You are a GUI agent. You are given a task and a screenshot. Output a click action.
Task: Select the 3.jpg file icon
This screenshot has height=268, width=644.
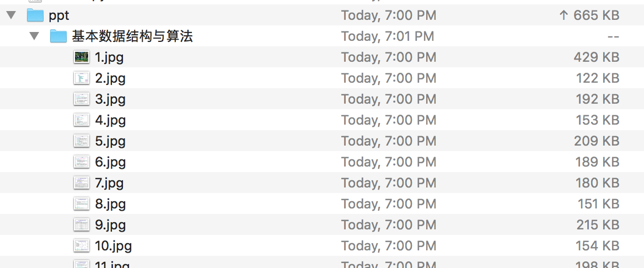[82, 99]
